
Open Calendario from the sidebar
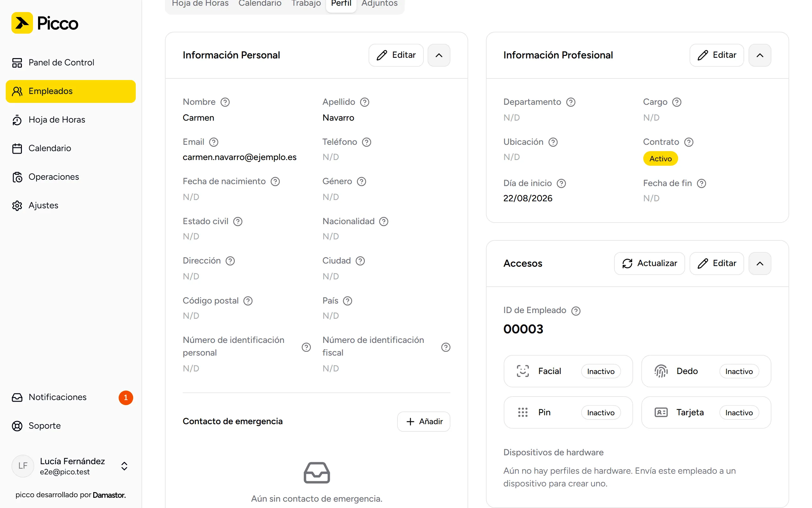tap(70, 148)
